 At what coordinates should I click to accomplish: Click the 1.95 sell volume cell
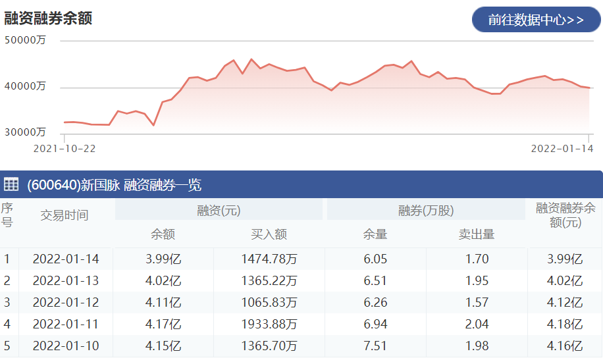[x=477, y=280]
